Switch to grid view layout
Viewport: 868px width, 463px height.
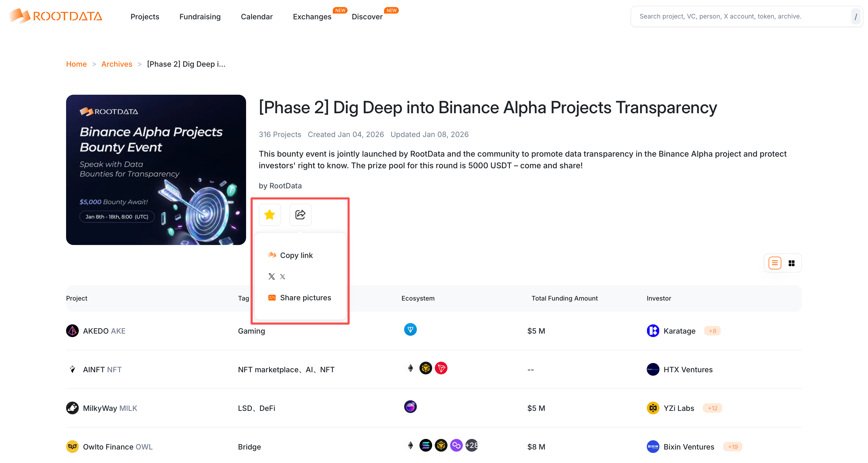pyautogui.click(x=792, y=263)
